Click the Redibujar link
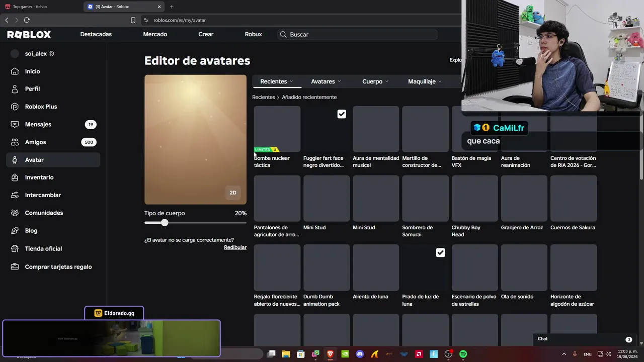Image resolution: width=644 pixels, height=362 pixels. [235, 247]
